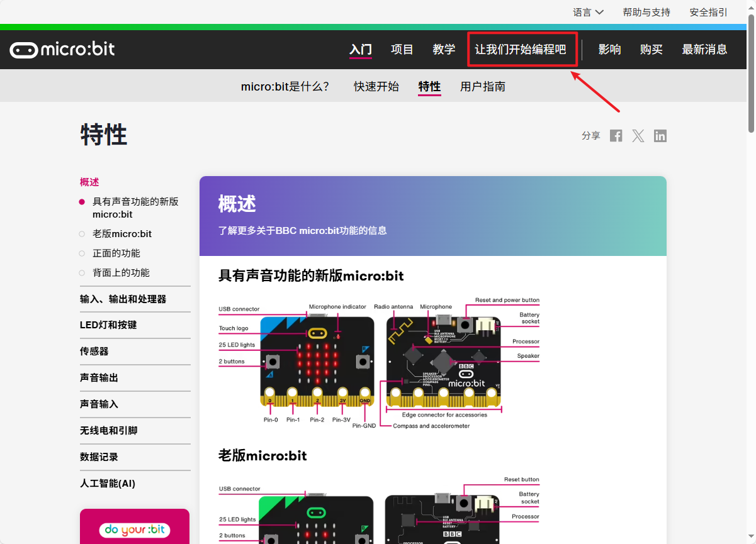756x544 pixels.
Task: Click the micro:bit logo
Action: 62,50
